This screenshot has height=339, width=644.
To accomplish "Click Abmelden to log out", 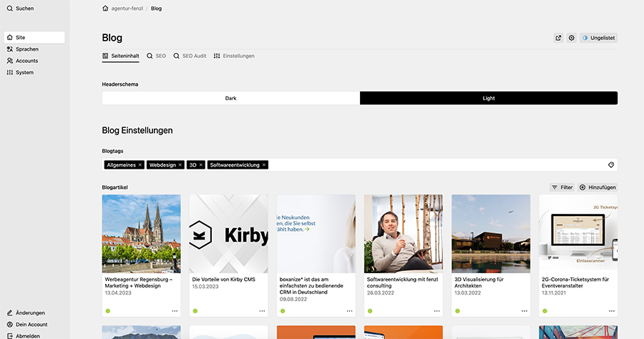I will tap(24, 335).
